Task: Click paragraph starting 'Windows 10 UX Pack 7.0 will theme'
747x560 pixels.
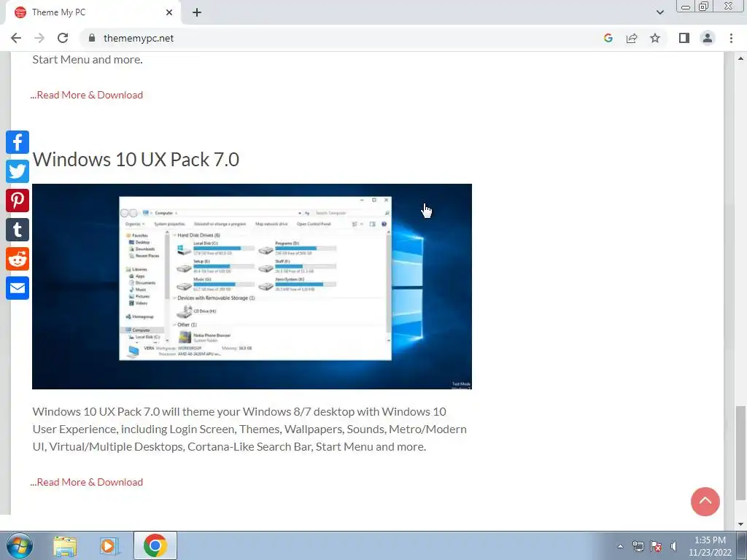Action: 249,429
